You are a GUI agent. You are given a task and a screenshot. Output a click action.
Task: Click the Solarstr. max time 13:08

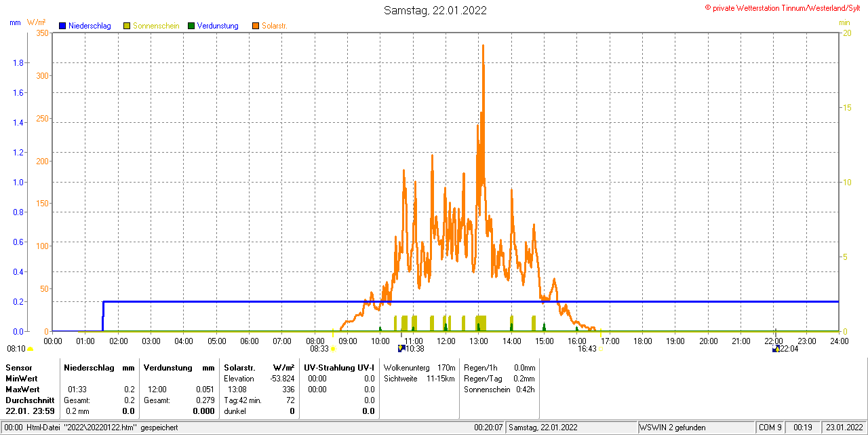tap(237, 390)
